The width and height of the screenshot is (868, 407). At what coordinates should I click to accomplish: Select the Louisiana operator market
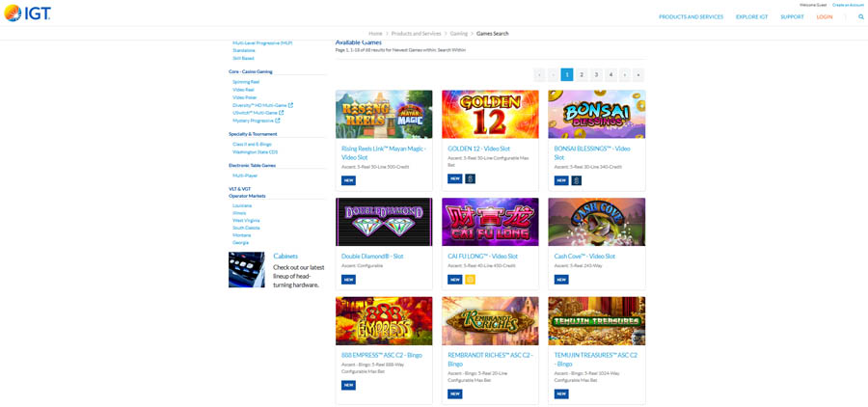click(242, 205)
